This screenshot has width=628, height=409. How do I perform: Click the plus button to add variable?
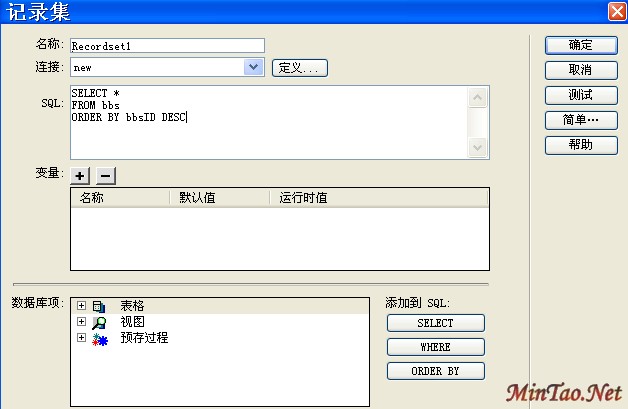(81, 175)
